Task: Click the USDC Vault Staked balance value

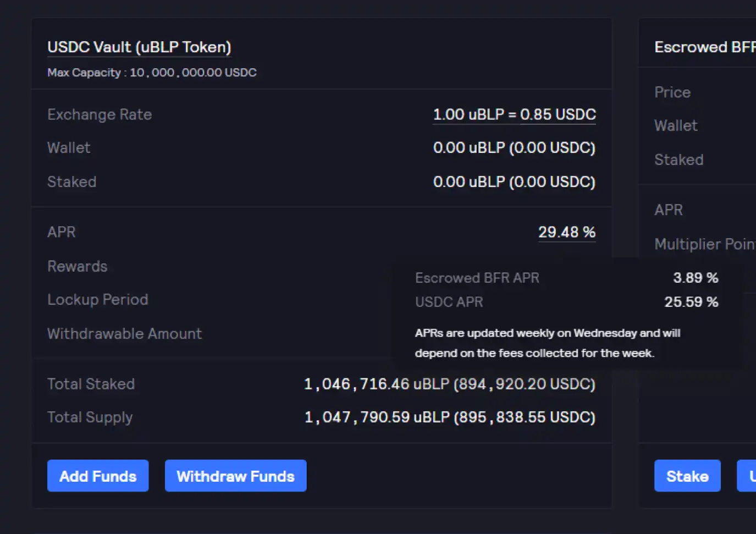Action: 514,182
